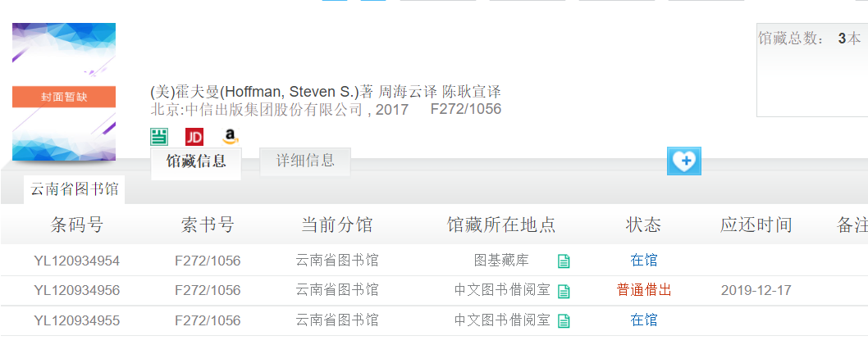Open location note icon for YL120934955 row

click(x=564, y=320)
